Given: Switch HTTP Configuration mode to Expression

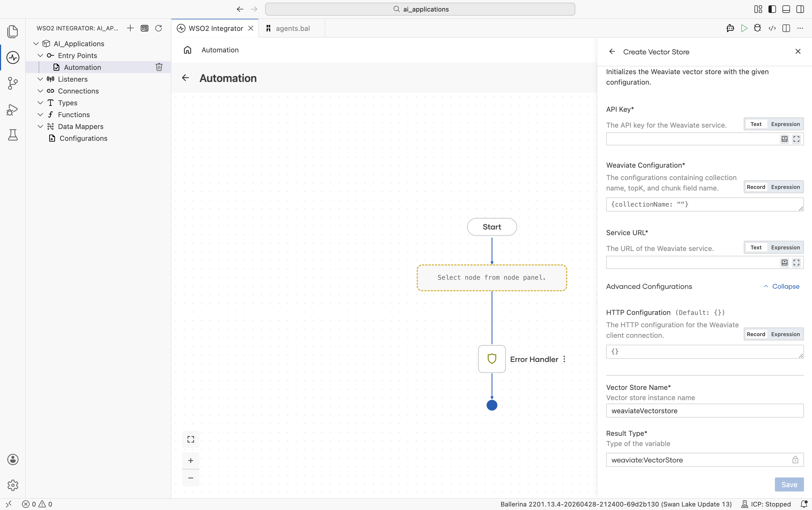Looking at the screenshot, I should coord(785,334).
